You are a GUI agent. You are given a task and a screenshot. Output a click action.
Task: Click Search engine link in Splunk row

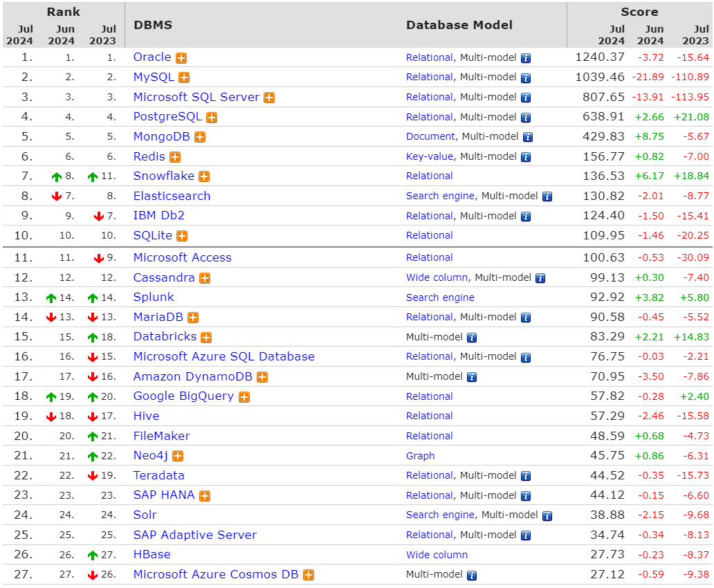[440, 298]
